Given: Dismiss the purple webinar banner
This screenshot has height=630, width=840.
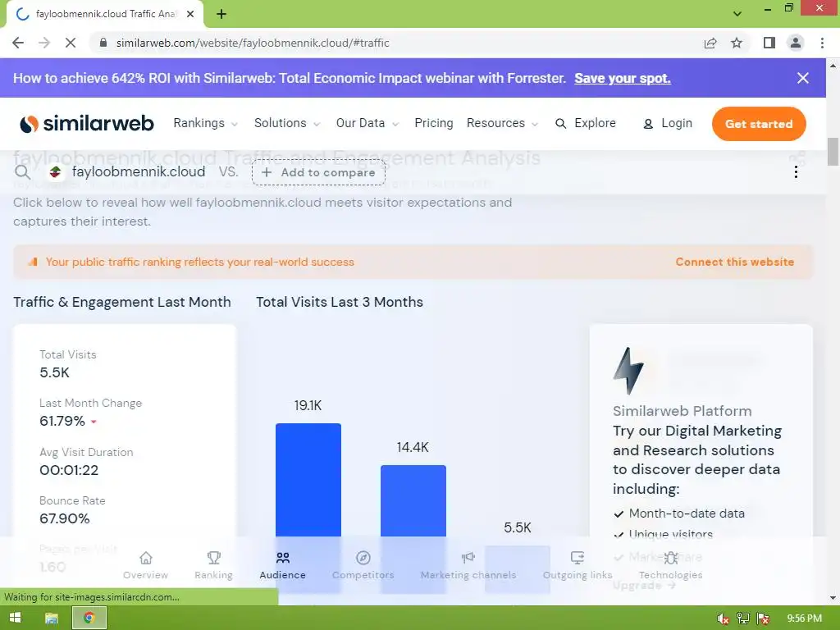Looking at the screenshot, I should click(x=802, y=78).
